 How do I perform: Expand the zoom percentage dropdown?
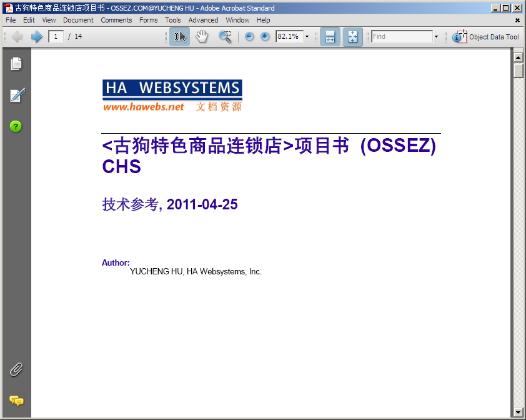click(x=307, y=37)
